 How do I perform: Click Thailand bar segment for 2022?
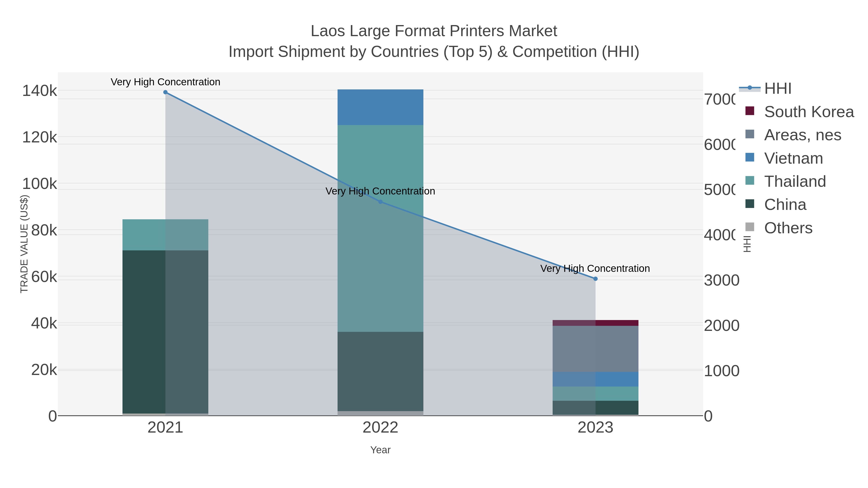(380, 229)
